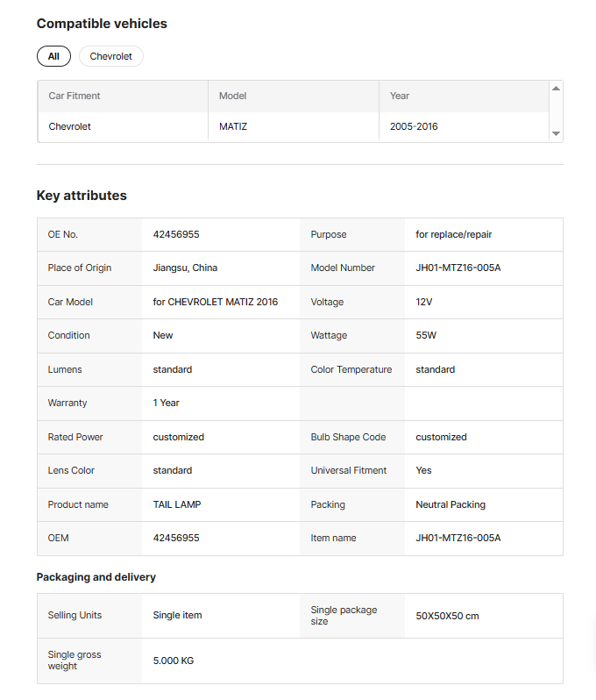Click the Key attributes heading

point(82,196)
